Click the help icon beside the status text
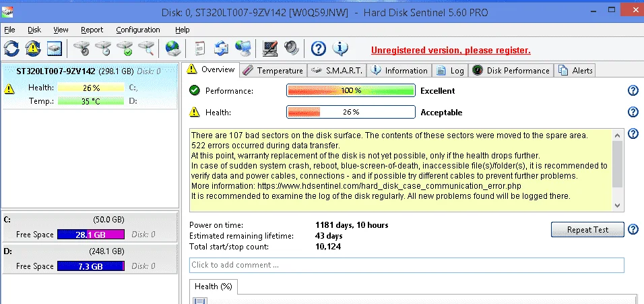 tap(633, 133)
